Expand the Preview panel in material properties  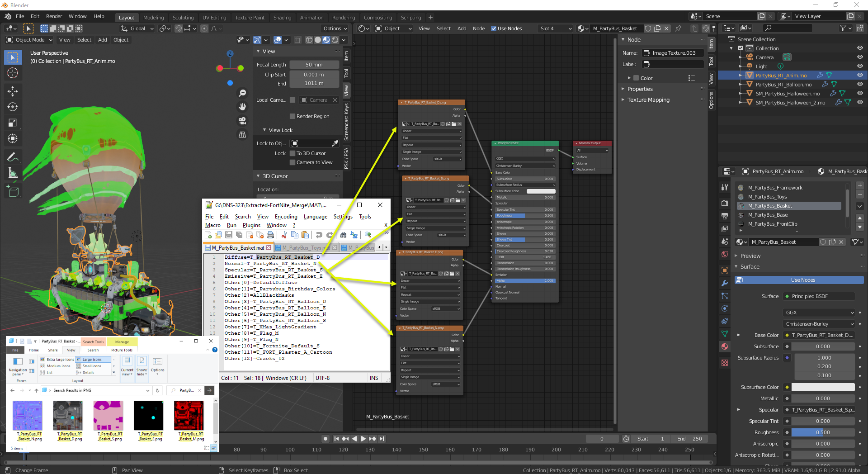(750, 256)
